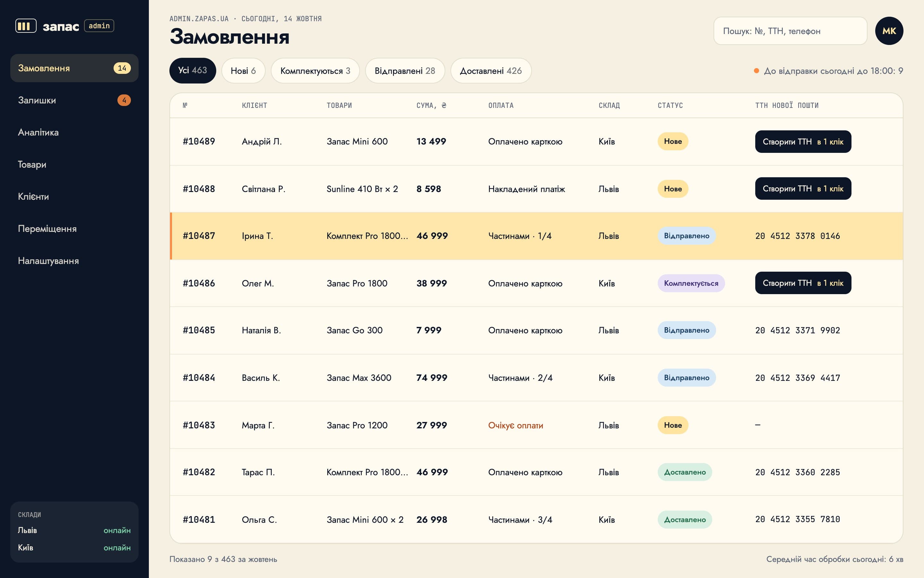Open the Аналітика sidebar item
924x578 pixels.
[74, 132]
